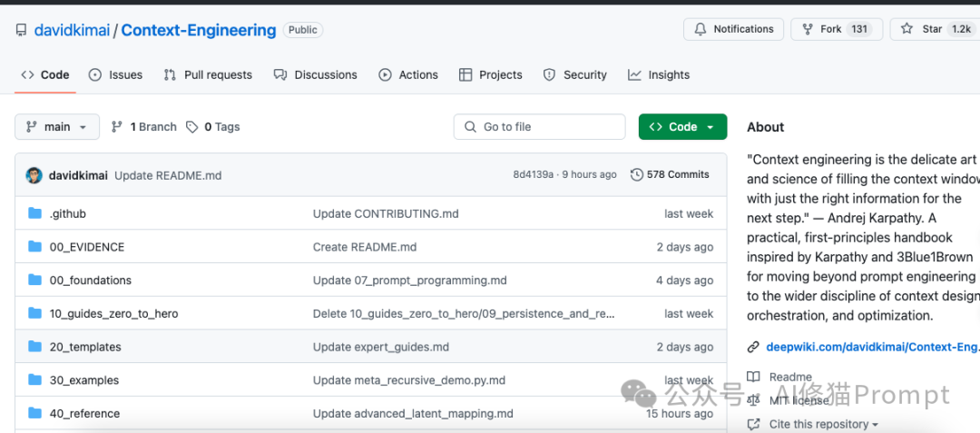Click the About heading
Image resolution: width=980 pixels, height=433 pixels.
(x=765, y=127)
